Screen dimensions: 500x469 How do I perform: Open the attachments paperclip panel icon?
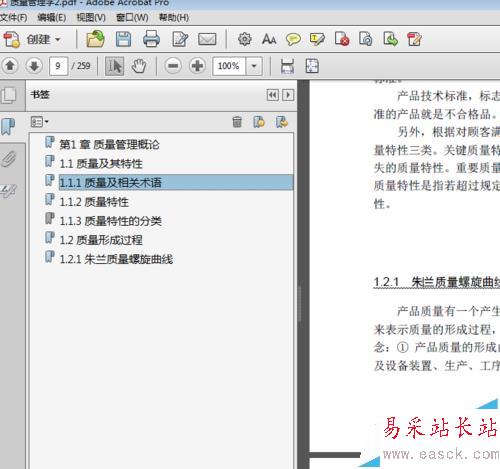pos(9,159)
